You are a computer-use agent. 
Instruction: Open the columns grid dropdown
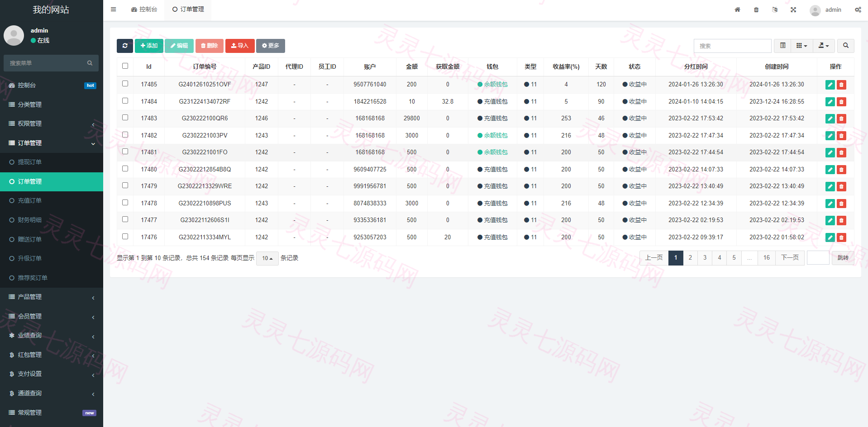[802, 46]
